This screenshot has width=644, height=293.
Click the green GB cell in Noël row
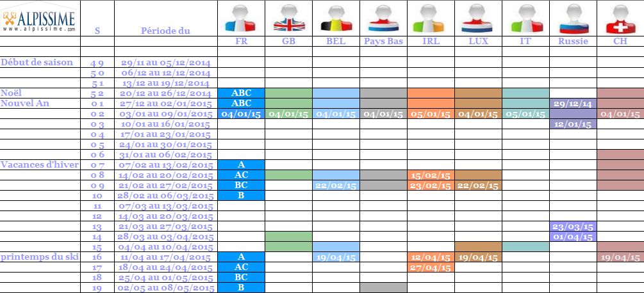click(289, 93)
